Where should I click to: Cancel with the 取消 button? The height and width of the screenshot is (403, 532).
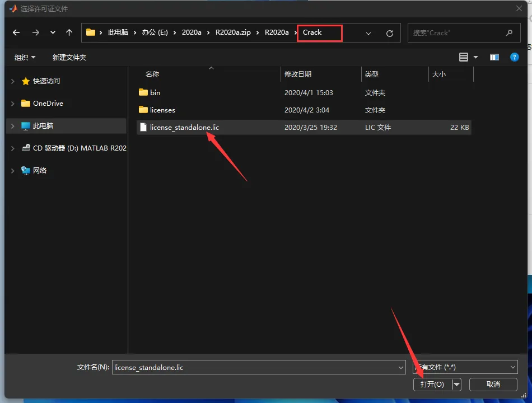[493, 385]
